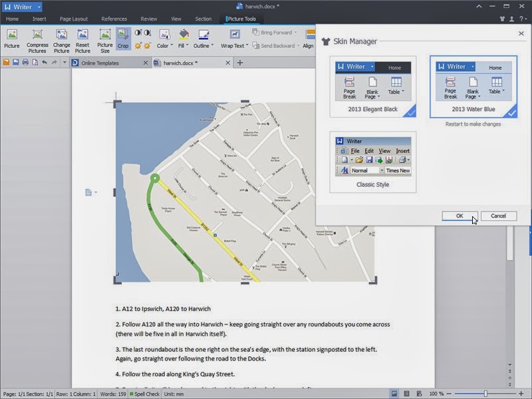Open the Page Layout ribbon tab
Image resolution: width=532 pixels, height=399 pixels.
point(74,19)
